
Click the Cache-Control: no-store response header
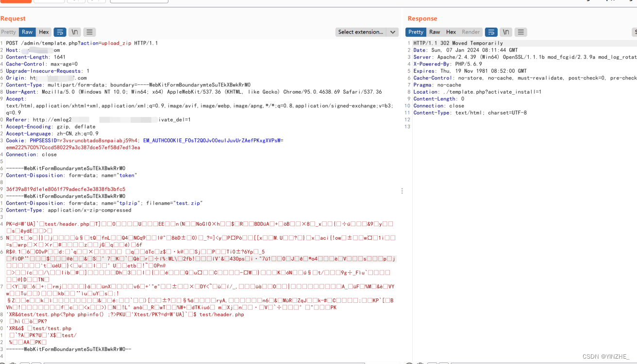(525, 78)
